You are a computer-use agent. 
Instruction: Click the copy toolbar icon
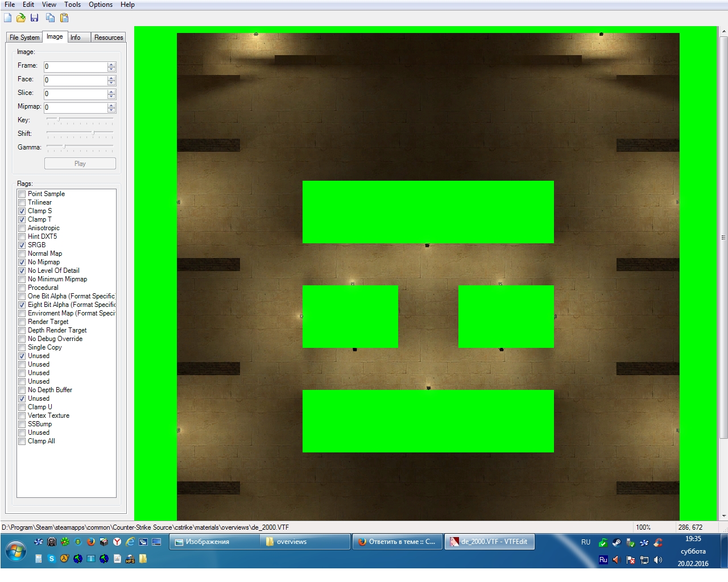point(51,18)
